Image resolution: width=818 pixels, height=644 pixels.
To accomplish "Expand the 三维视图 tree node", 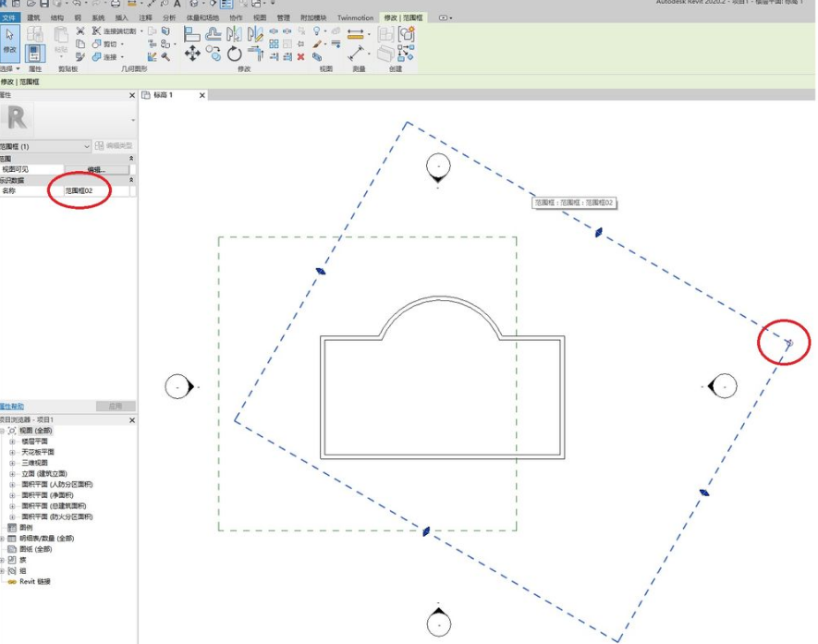I will pos(13,463).
